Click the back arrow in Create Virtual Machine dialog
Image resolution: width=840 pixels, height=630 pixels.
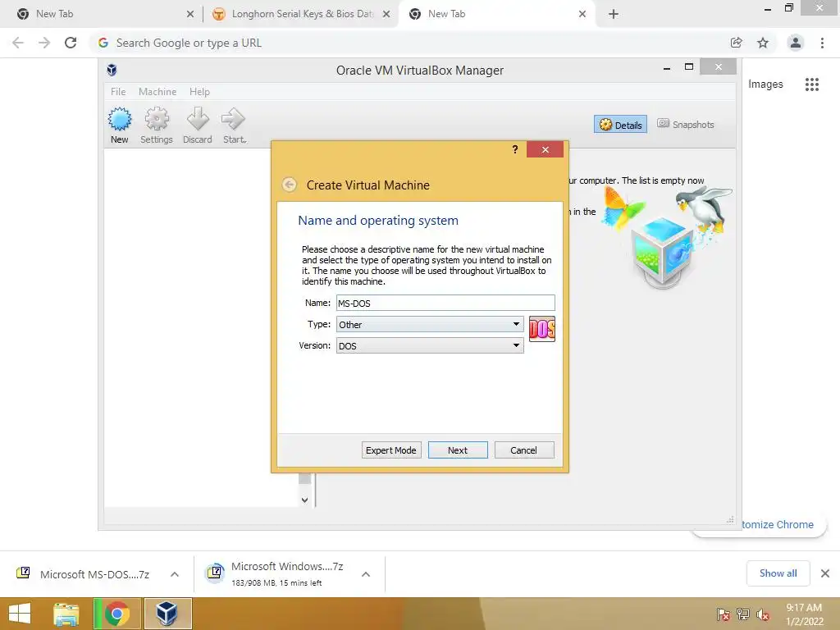pyautogui.click(x=290, y=185)
